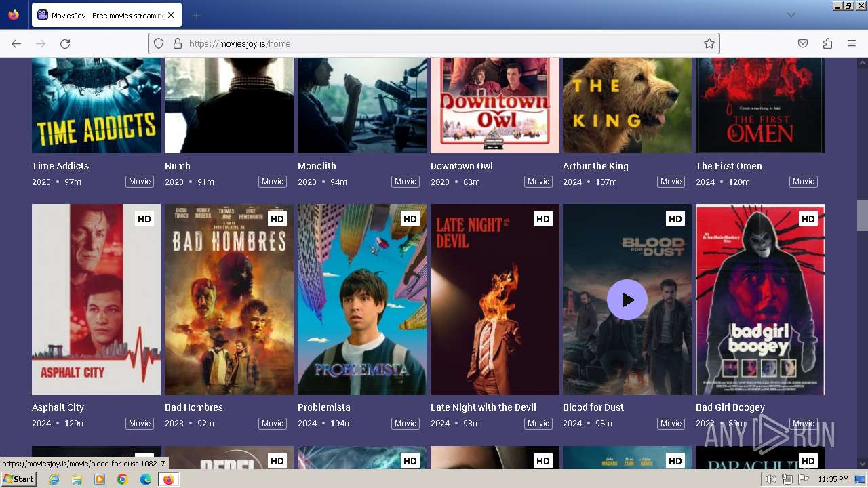Click the Arthur the King title link
Screen dimensions: 868x488
pyautogui.click(x=595, y=166)
